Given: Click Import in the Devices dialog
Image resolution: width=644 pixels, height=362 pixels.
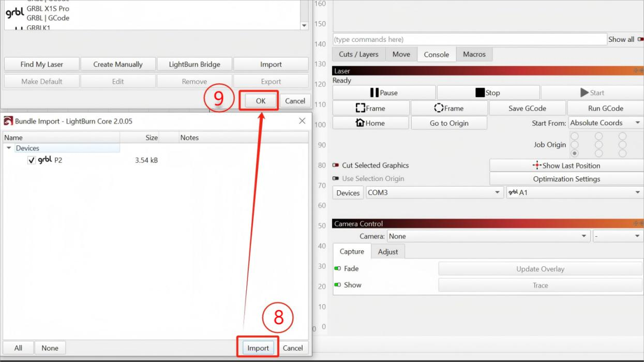Looking at the screenshot, I should point(271,64).
